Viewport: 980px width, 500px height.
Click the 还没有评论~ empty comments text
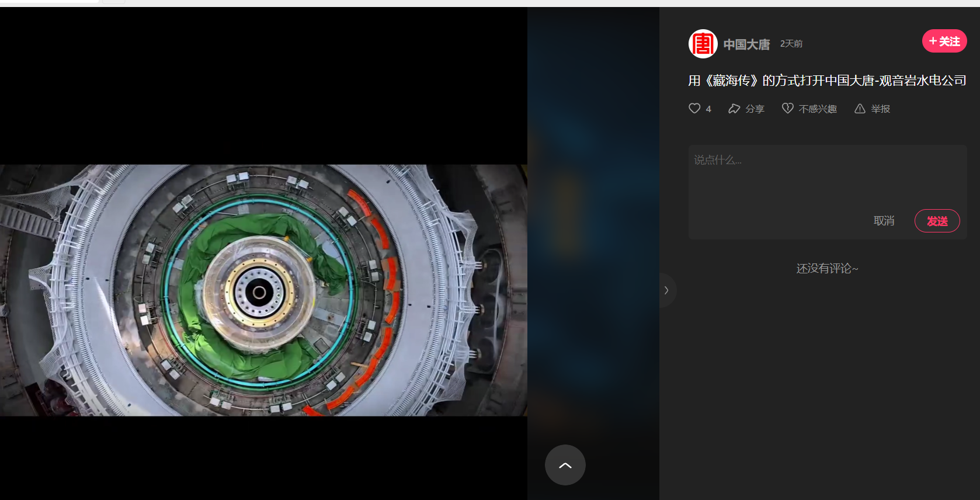827,269
